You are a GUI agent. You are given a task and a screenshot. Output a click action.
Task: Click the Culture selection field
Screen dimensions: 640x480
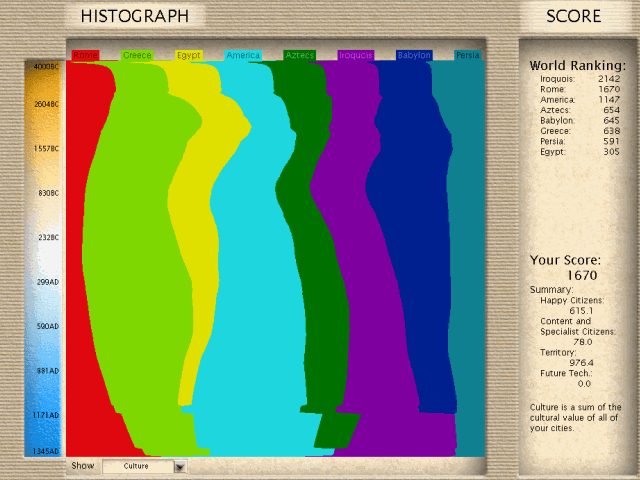(138, 466)
